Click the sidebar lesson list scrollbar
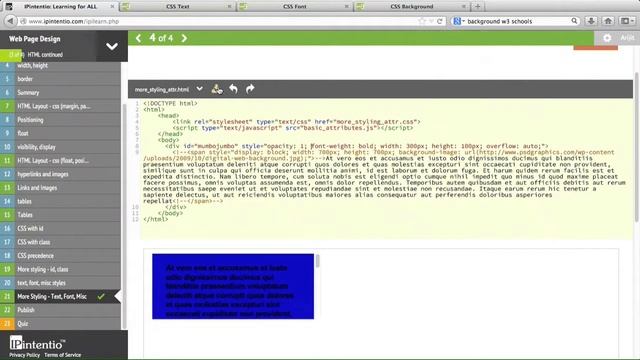This screenshot has width=640, height=360. (x=124, y=216)
